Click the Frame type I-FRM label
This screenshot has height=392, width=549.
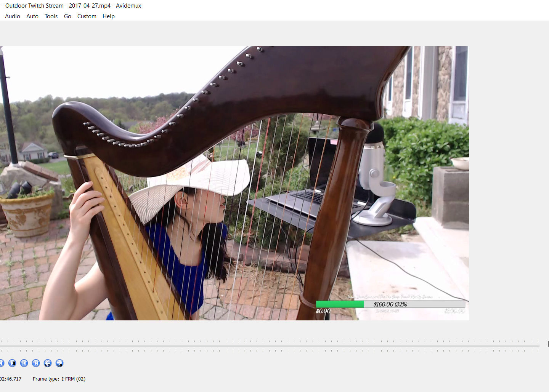coord(59,379)
